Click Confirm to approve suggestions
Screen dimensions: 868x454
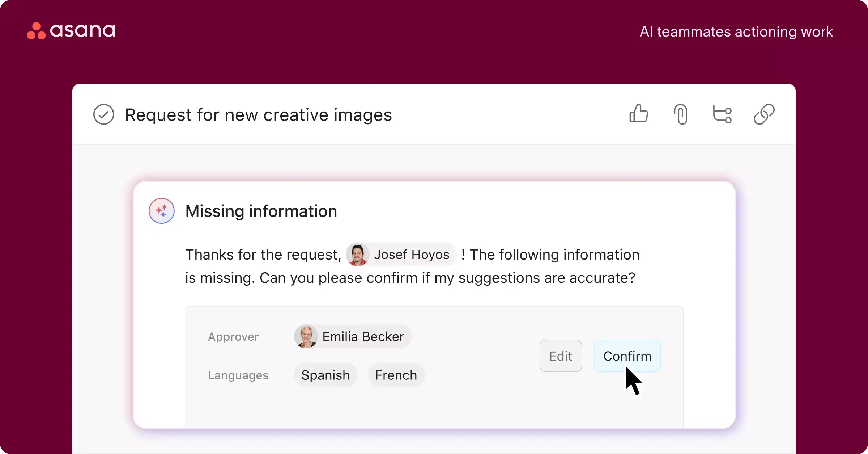click(x=627, y=356)
